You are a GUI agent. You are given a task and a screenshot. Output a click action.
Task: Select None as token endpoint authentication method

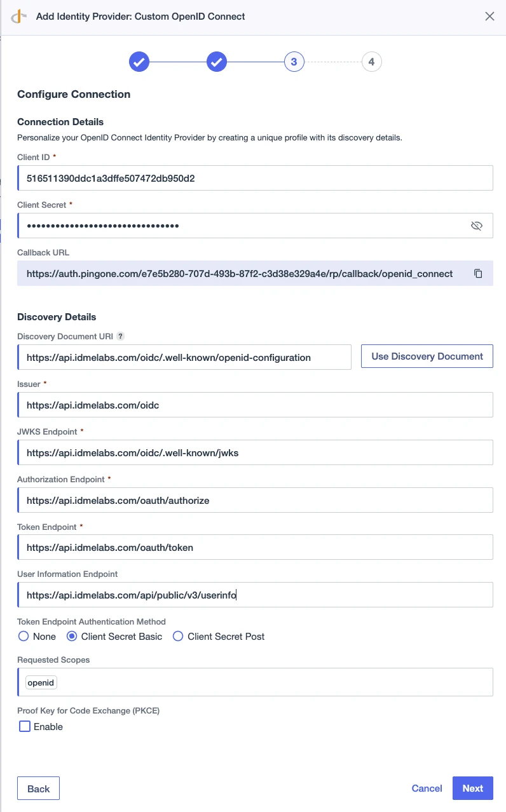click(x=23, y=636)
